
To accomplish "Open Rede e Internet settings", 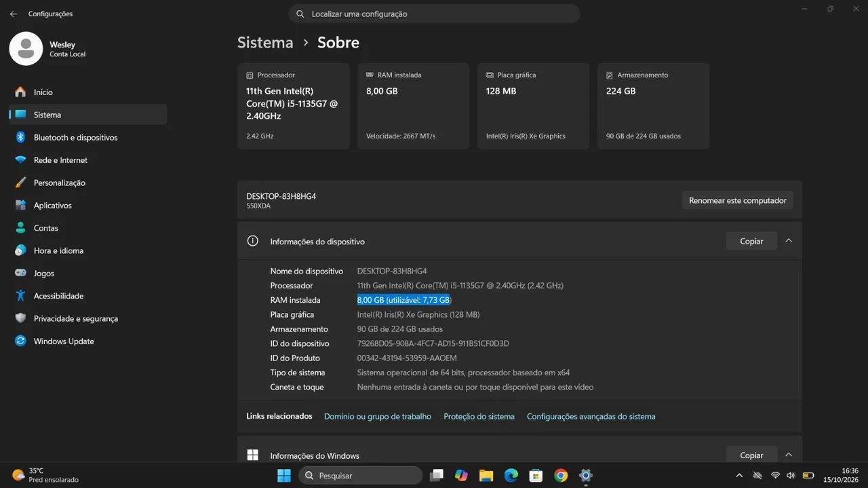I will coord(88,160).
